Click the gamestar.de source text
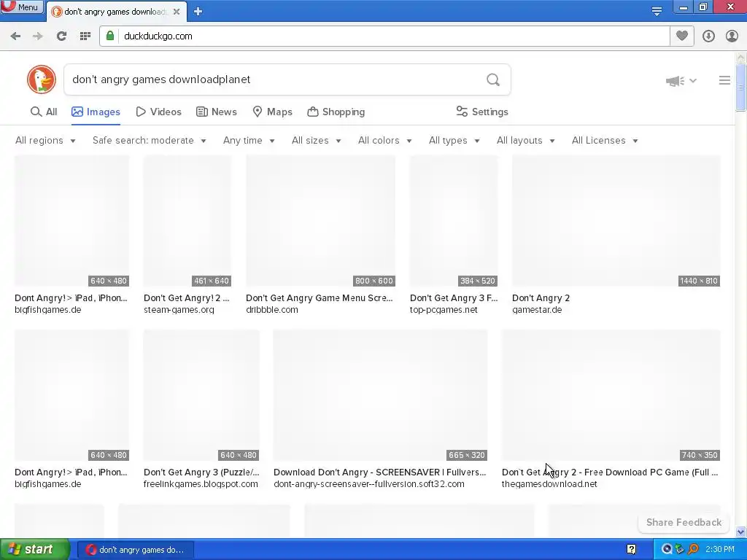This screenshot has width=747, height=560. [x=537, y=310]
